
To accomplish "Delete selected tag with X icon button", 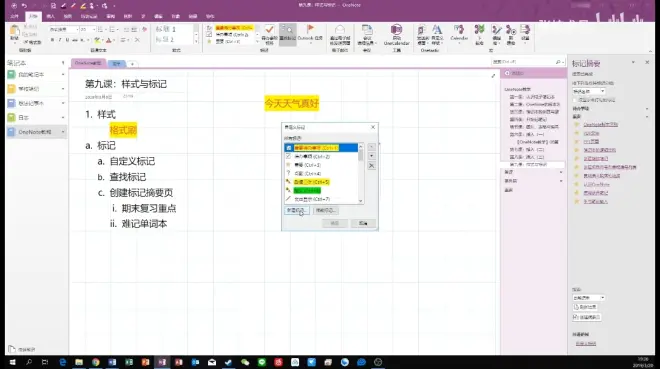I will coord(371,166).
